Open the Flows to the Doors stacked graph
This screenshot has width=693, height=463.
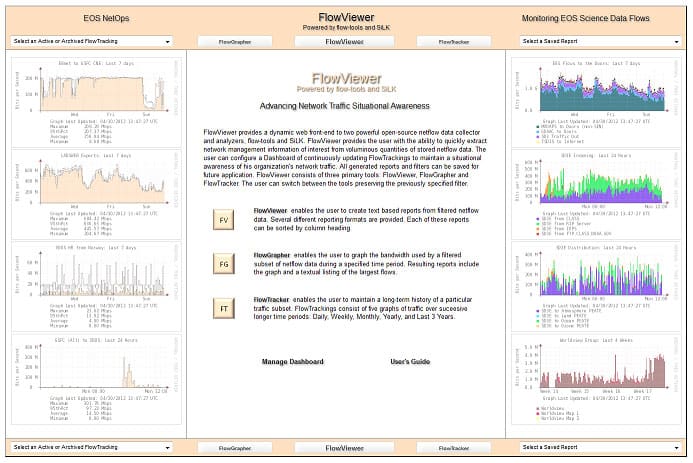[596, 102]
